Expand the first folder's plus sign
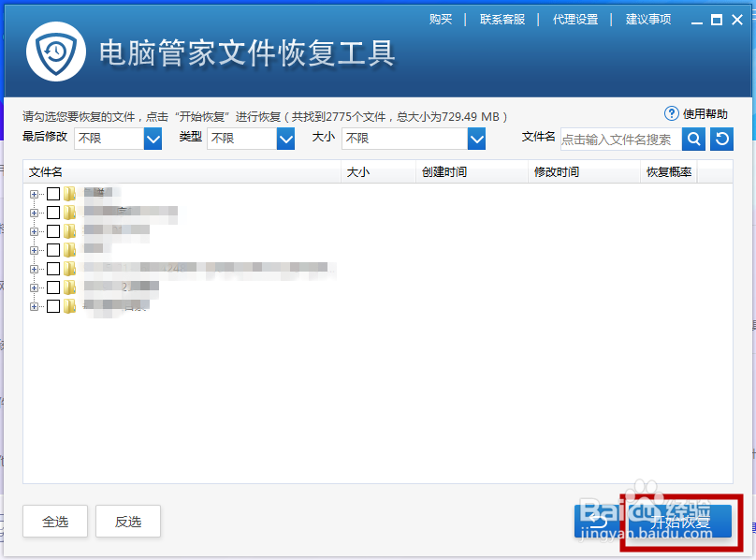The image size is (756, 560). 33,193
